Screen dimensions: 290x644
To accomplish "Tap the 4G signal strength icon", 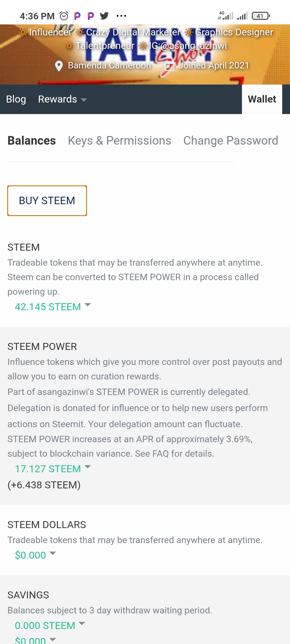I will [226, 16].
